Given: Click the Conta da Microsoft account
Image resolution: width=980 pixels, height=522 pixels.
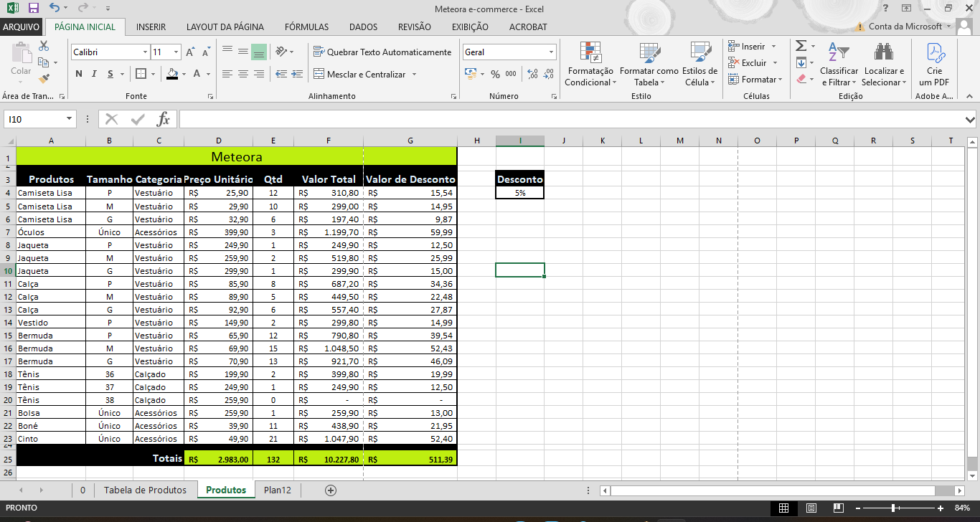Looking at the screenshot, I should pos(905,27).
